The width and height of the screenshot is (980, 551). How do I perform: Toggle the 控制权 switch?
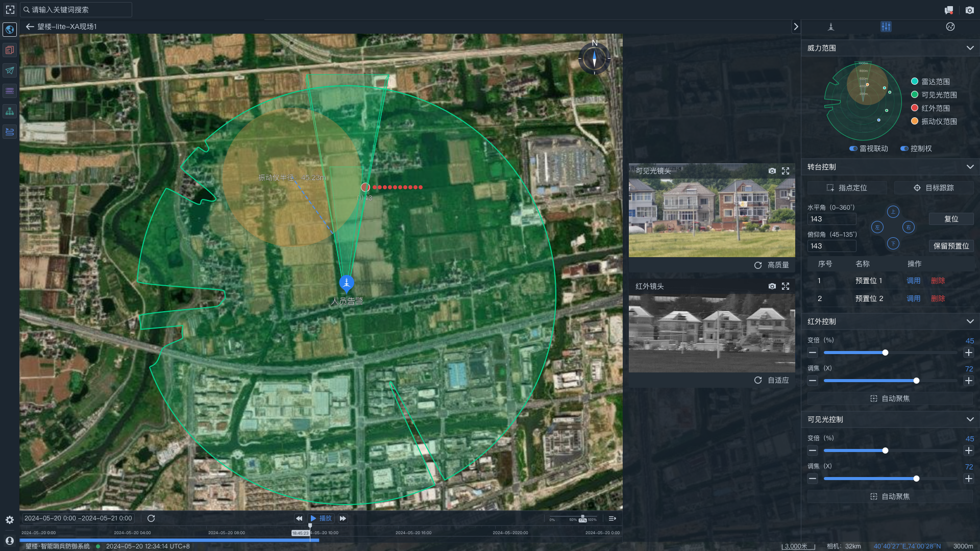904,148
